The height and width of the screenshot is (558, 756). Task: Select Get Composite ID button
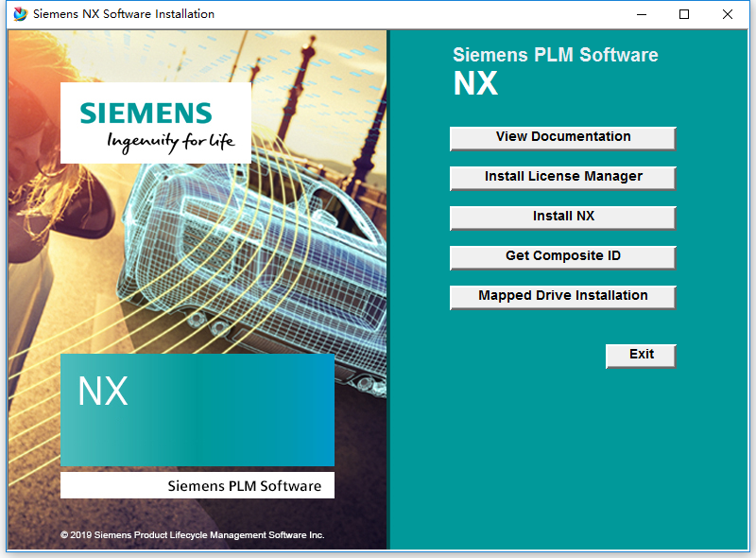[562, 257]
